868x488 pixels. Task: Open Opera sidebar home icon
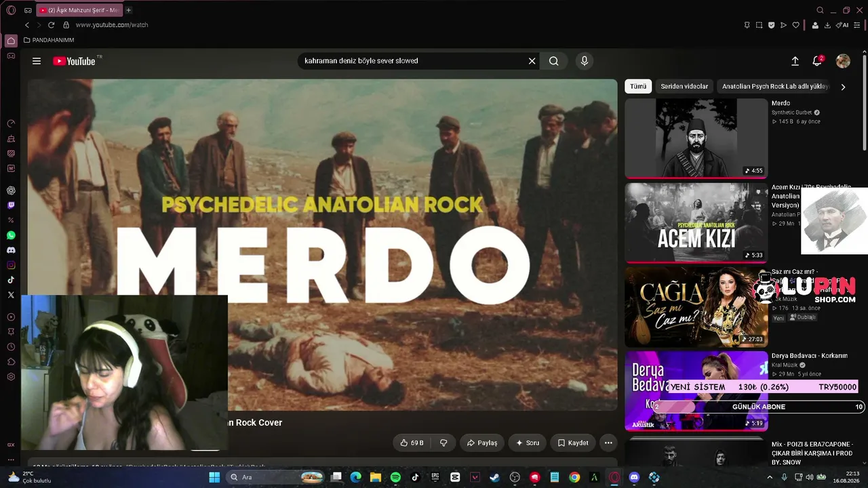pyautogui.click(x=11, y=41)
